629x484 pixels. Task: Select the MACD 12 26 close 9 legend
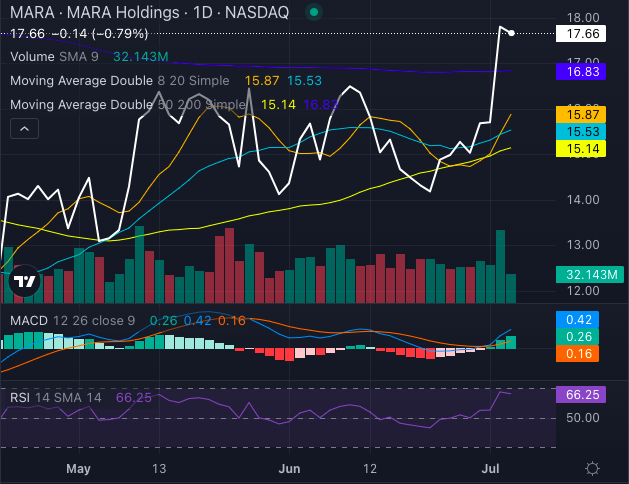73,321
